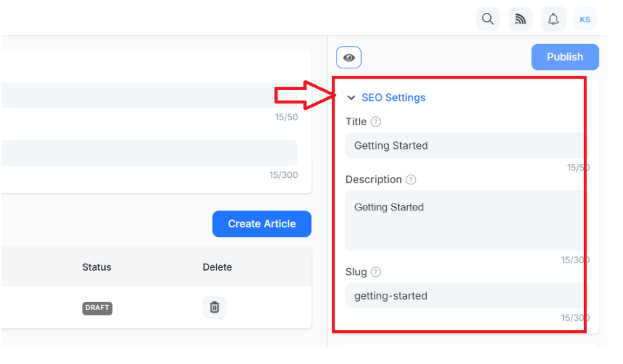
Task: Click the SEO Settings heading
Action: tap(393, 97)
